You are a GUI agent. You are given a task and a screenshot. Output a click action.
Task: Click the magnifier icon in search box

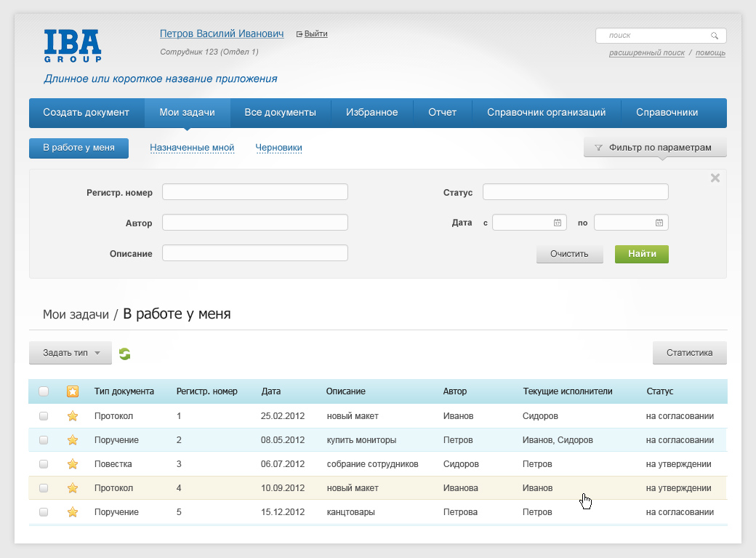715,36
